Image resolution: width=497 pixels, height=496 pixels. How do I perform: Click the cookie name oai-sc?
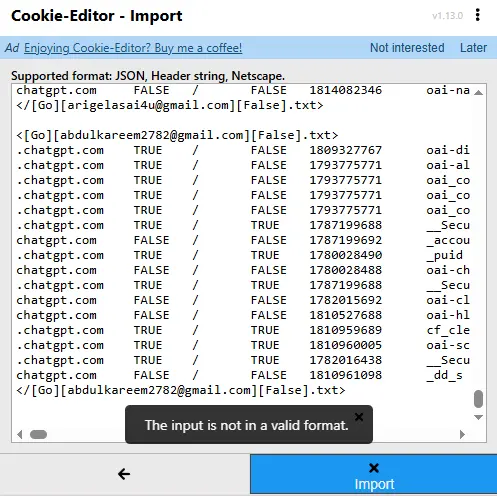[448, 345]
